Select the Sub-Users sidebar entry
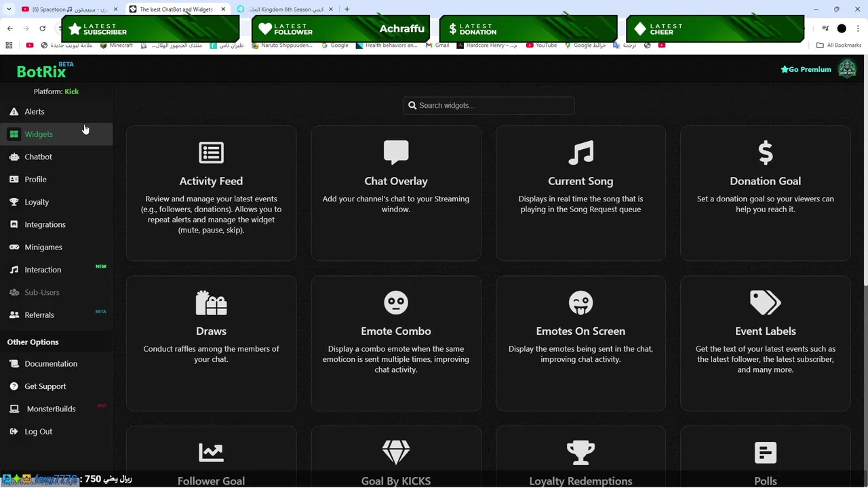 click(56, 292)
